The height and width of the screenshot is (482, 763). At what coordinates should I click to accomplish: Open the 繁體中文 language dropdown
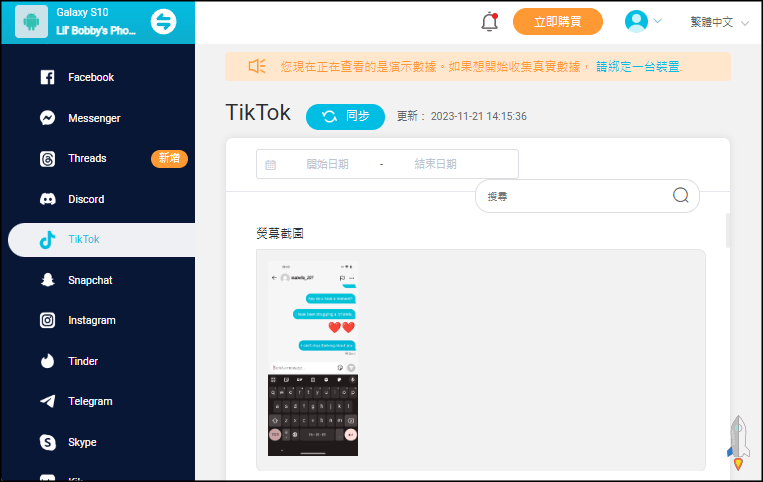[719, 22]
